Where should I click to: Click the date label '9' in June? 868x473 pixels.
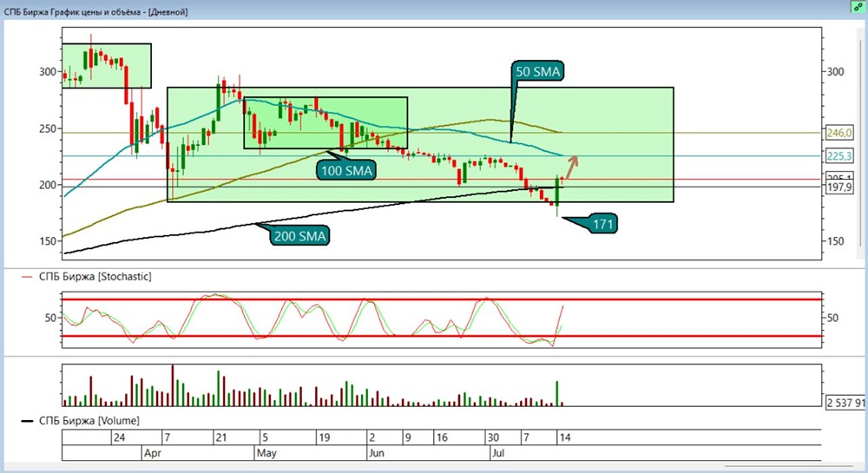[x=408, y=437]
